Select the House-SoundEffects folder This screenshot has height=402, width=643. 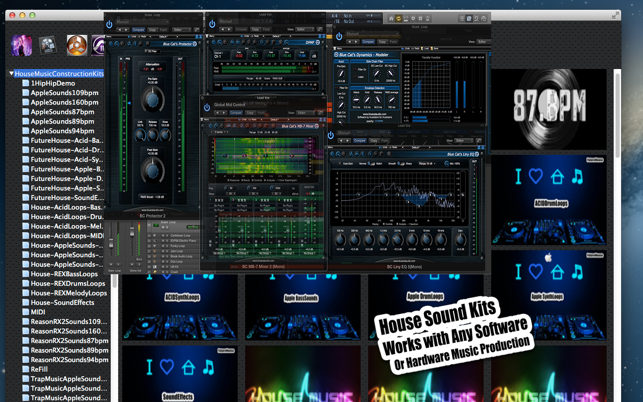(62, 302)
